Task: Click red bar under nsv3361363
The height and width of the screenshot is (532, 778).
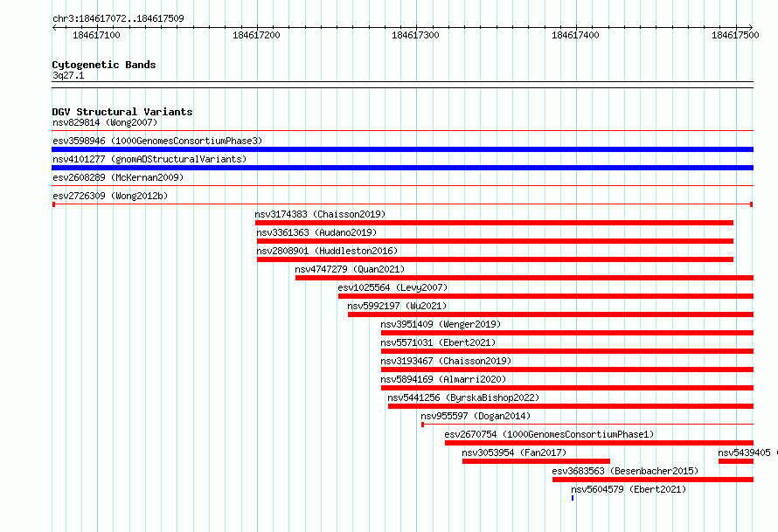Action: coord(495,241)
